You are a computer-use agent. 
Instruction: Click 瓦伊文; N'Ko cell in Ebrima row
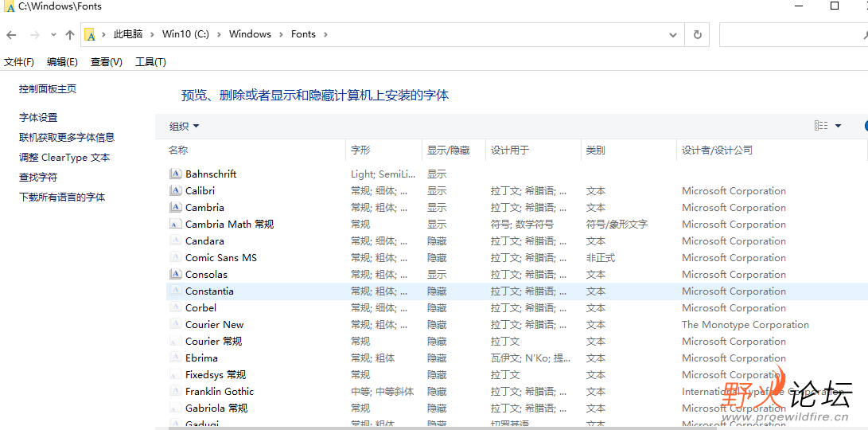pos(531,358)
